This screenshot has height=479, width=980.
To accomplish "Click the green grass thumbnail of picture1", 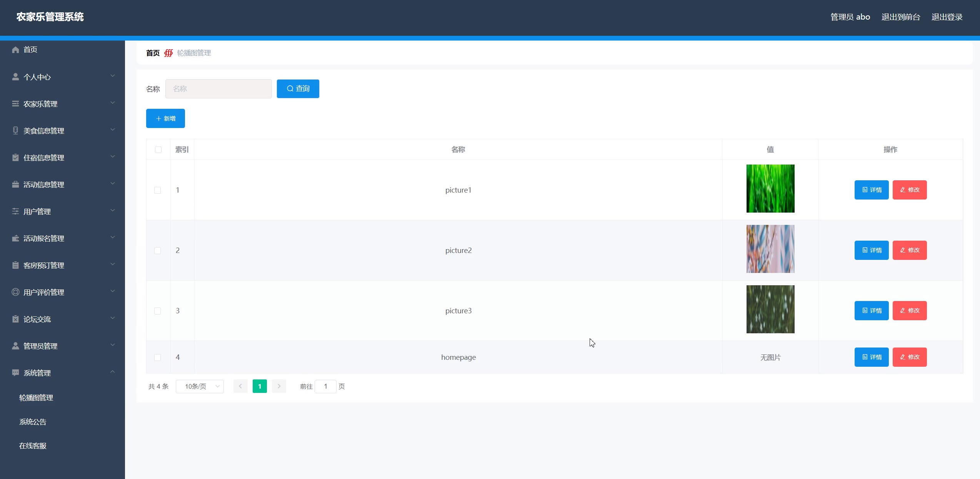I will coord(770,188).
